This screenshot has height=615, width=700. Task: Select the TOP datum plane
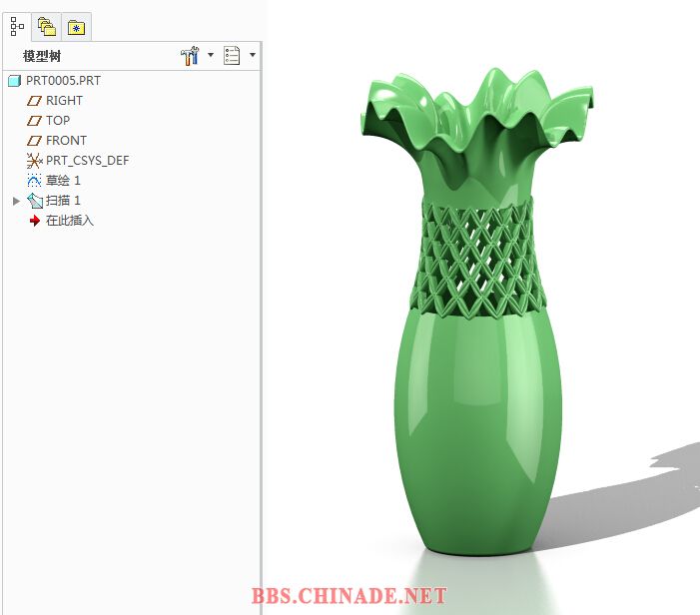click(x=58, y=121)
